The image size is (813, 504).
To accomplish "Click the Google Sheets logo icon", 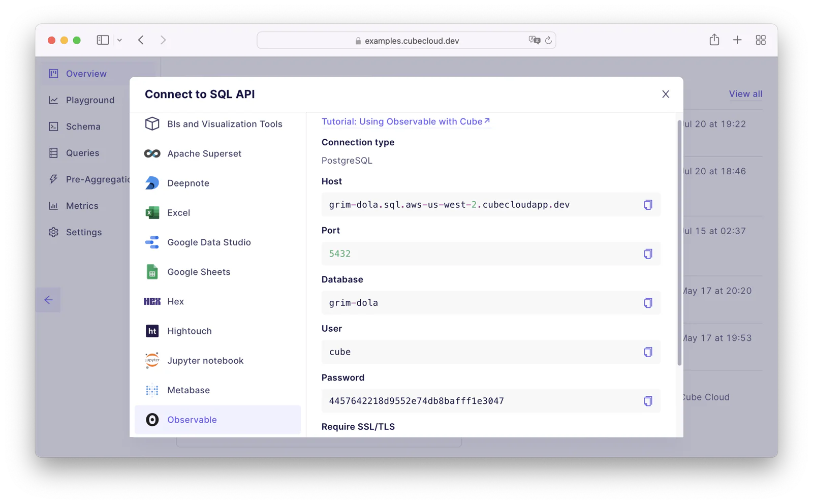I will tap(152, 272).
